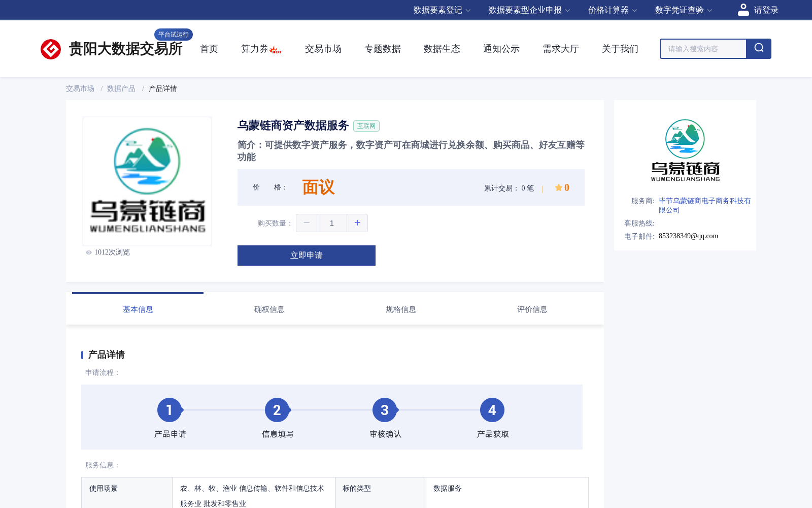The height and width of the screenshot is (508, 812).
Task: Open the 通知公示 menu item
Action: [x=501, y=49]
